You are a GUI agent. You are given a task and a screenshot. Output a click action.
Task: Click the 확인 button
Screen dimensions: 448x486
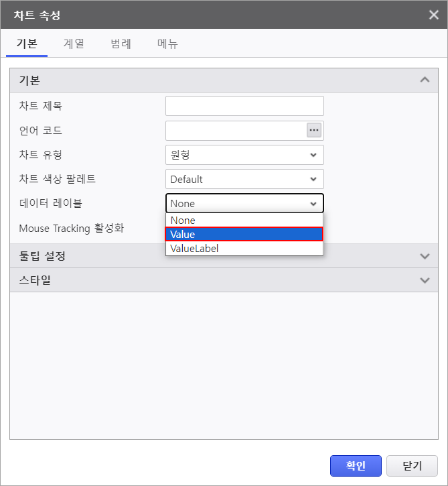tap(356, 465)
